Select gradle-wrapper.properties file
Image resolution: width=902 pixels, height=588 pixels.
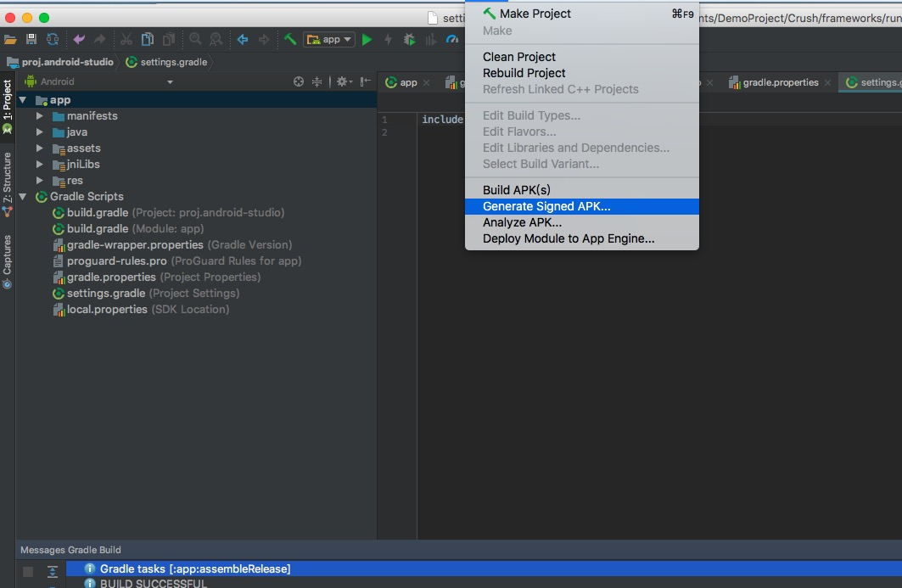(x=172, y=245)
